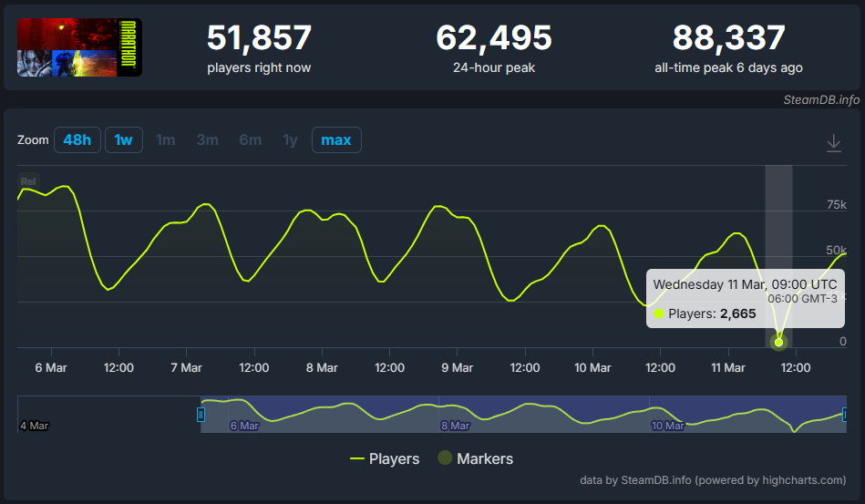Click the 8 Mar label in navigator
Image resolution: width=865 pixels, height=504 pixels.
[455, 426]
